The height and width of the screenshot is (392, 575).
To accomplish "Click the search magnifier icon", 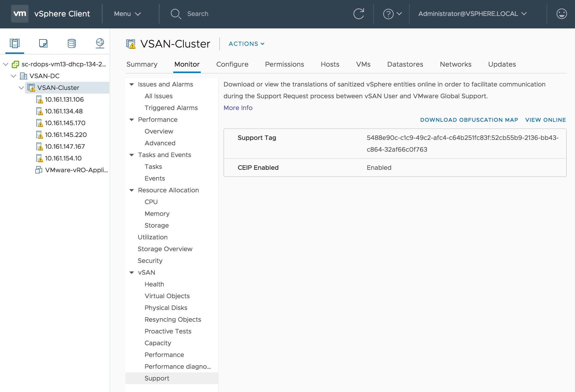I will (x=176, y=14).
